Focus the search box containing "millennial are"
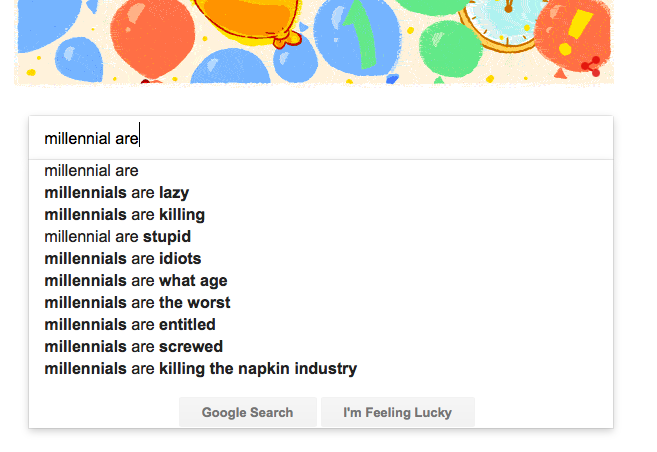657x452 pixels. pos(320,138)
